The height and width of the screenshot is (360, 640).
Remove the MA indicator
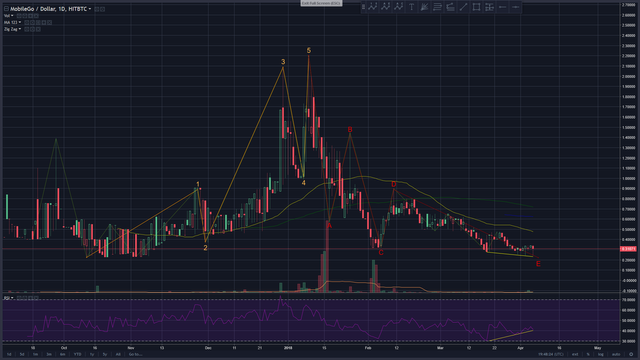(x=49, y=22)
